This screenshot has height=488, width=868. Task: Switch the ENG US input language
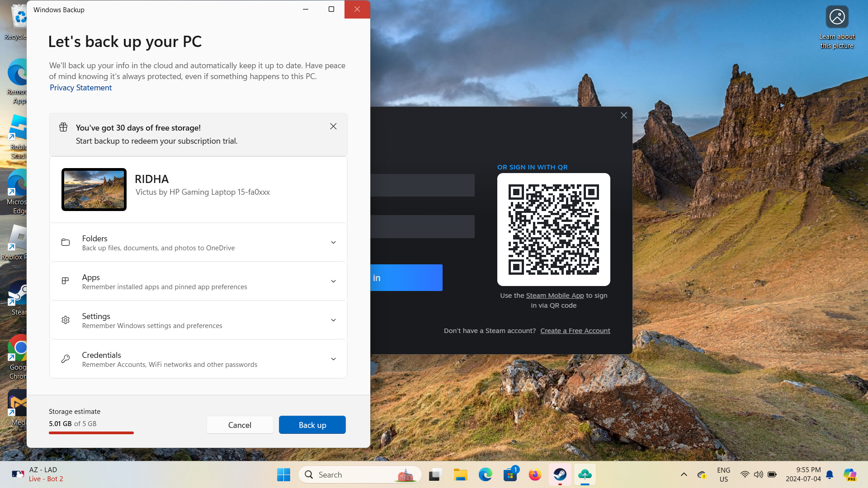pos(724,475)
